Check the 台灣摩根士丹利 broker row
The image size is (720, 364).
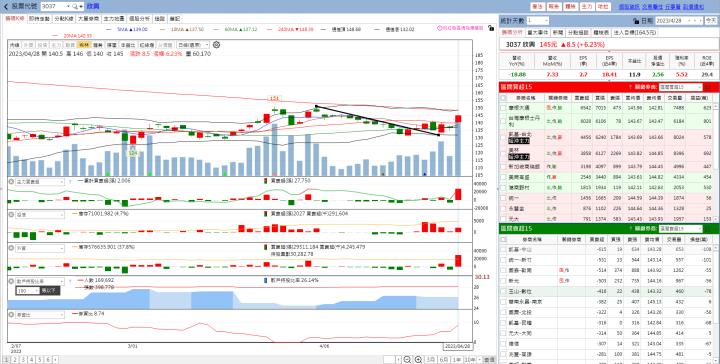[504, 121]
